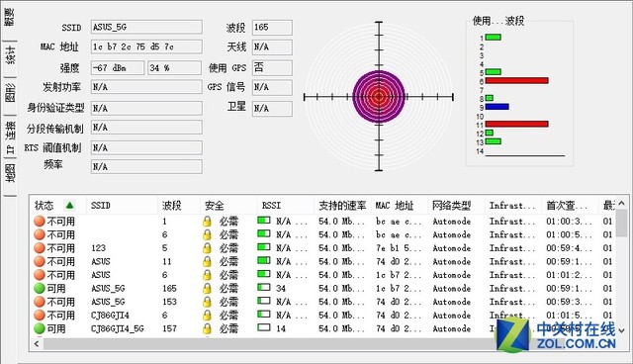Click the lock icon in ASUS channel 11 row
This screenshot has width=633, height=364.
pyautogui.click(x=207, y=261)
